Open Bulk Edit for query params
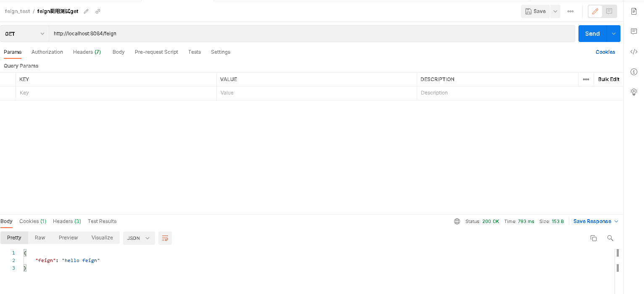The width and height of the screenshot is (644, 294). click(x=608, y=79)
